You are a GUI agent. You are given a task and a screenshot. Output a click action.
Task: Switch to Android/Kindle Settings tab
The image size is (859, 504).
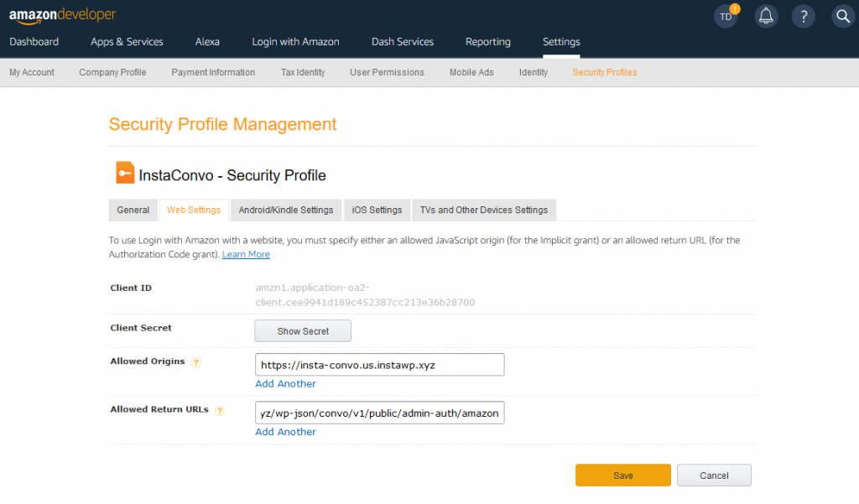tap(286, 210)
